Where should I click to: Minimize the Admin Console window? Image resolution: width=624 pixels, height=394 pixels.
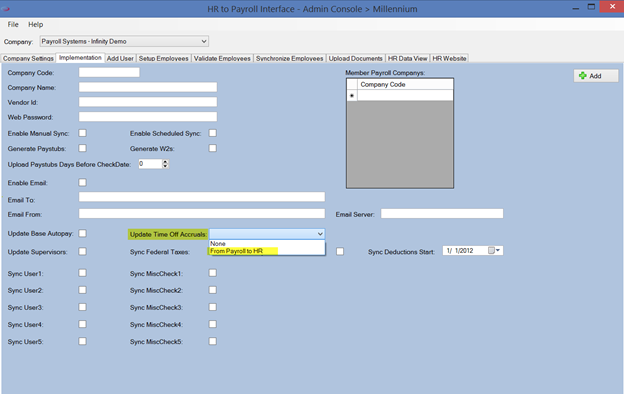tap(575, 8)
